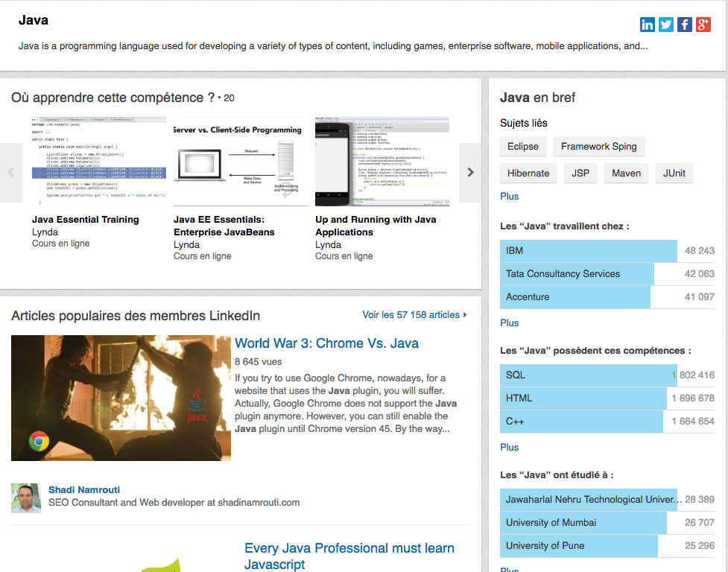Click the JUnit topic tag
The width and height of the screenshot is (728, 572).
point(674,174)
